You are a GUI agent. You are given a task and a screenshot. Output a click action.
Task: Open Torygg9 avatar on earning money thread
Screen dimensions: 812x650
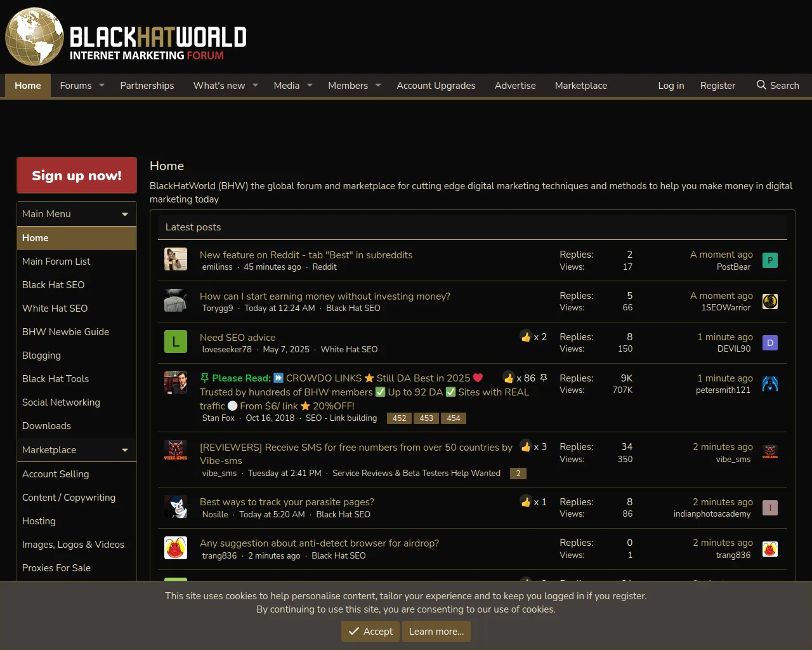(x=176, y=300)
